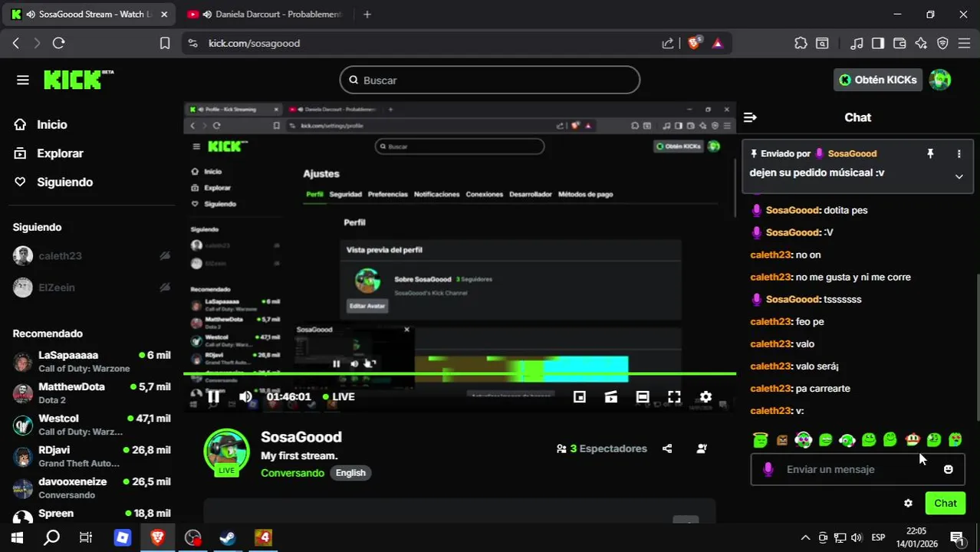Pause the live stream video
This screenshot has height=552, width=980.
(x=213, y=396)
